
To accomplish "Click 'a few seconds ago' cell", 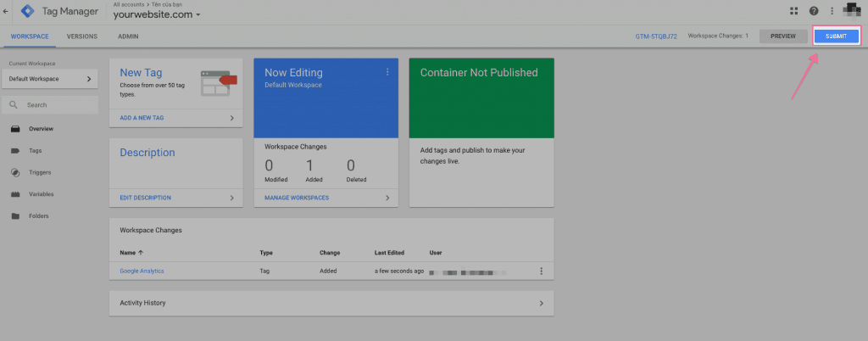I will click(x=399, y=271).
